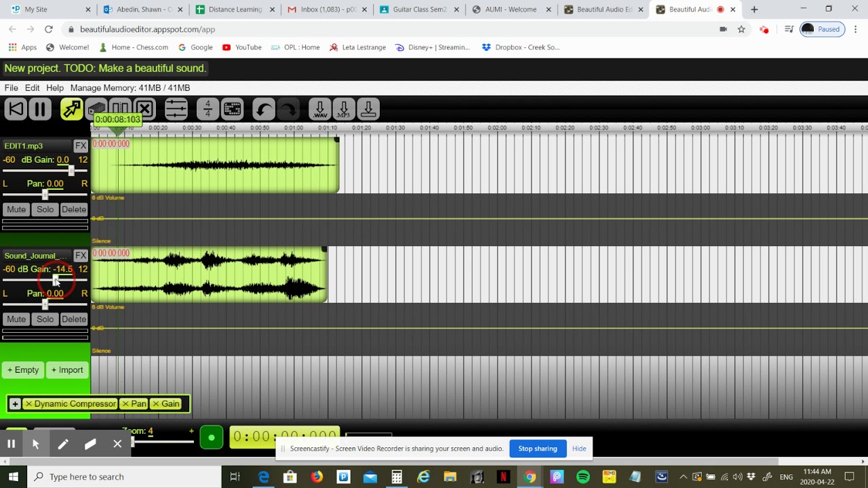
Task: Delete the EDIT1.mp3 track
Action: [x=74, y=209]
